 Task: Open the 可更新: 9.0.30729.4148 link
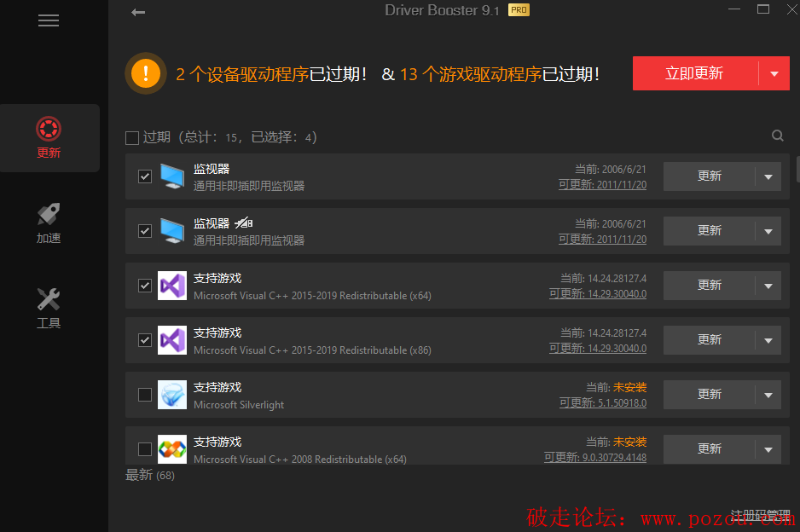(595, 458)
